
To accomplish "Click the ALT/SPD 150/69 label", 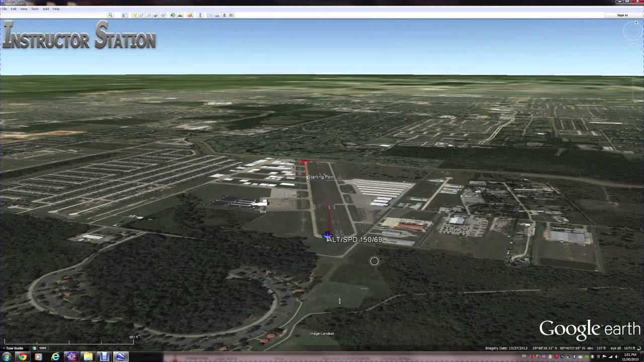I will pyautogui.click(x=355, y=240).
